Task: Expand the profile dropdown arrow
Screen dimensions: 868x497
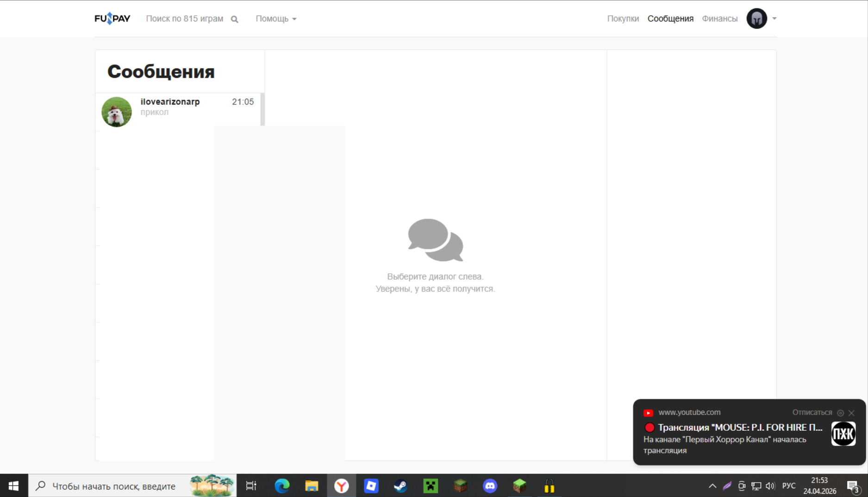Action: click(774, 19)
